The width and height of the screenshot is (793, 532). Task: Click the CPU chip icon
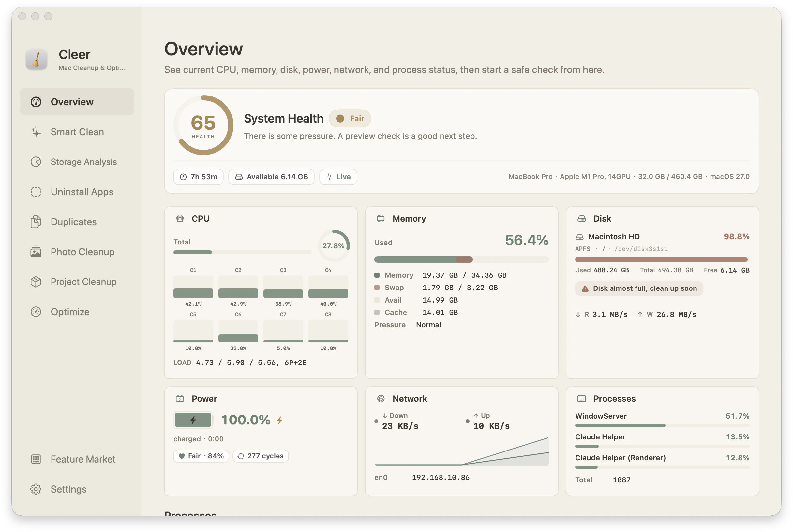[180, 218]
